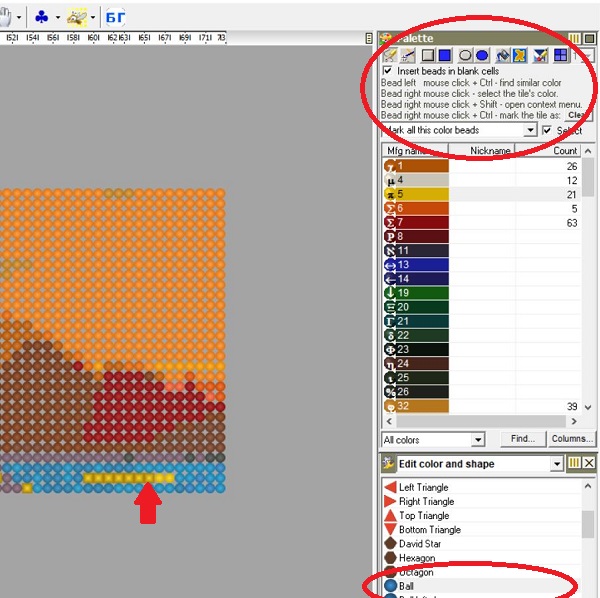Click the Count column header
The image size is (600, 598).
click(565, 150)
